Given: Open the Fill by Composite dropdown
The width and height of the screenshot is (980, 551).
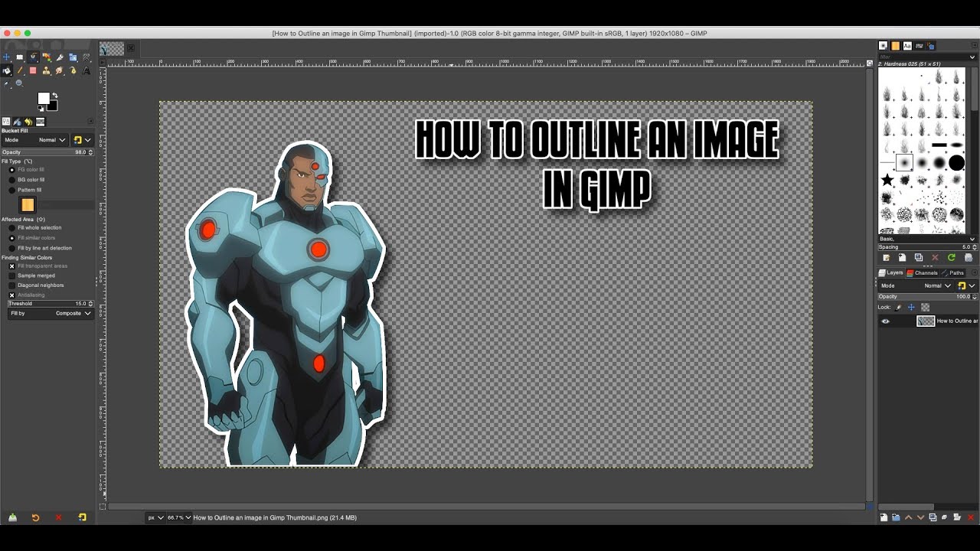Looking at the screenshot, I should click(51, 313).
